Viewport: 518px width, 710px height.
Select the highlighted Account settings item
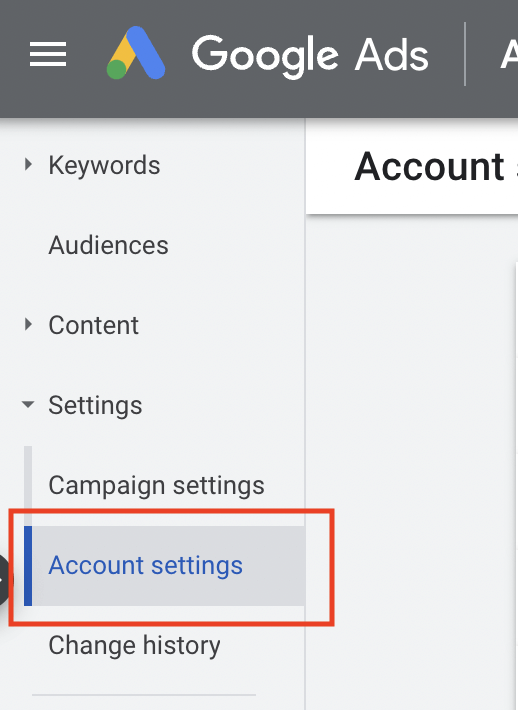tap(164, 566)
